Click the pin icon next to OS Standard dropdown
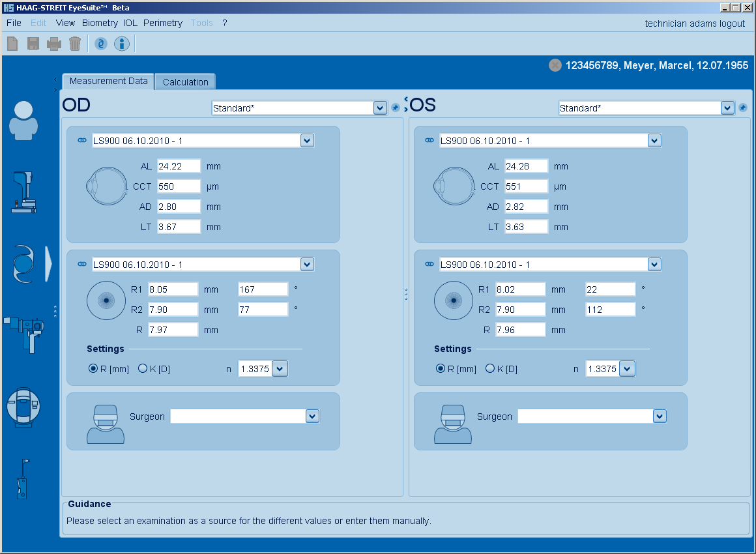Image resolution: width=756 pixels, height=554 pixels. (x=743, y=108)
